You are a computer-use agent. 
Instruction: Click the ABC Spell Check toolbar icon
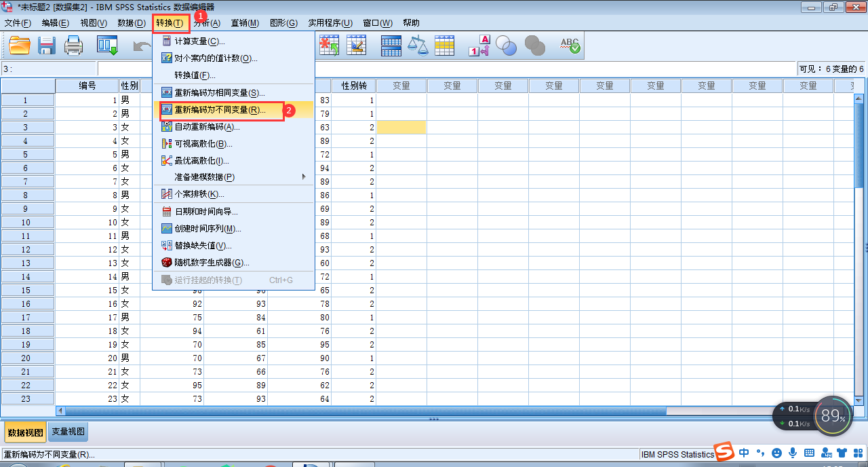570,45
